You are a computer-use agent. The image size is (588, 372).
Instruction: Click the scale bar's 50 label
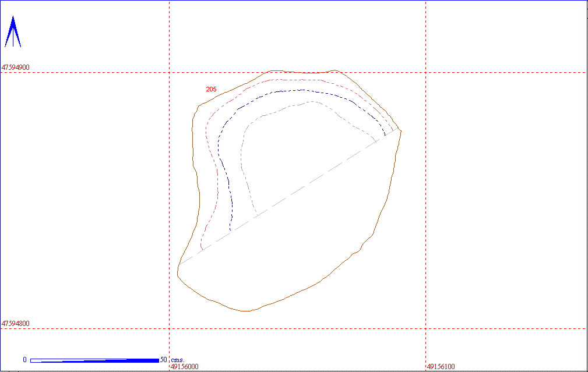point(164,360)
